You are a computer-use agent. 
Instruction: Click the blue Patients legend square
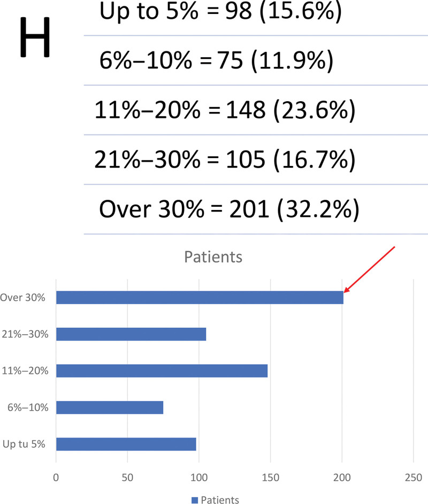tap(194, 500)
